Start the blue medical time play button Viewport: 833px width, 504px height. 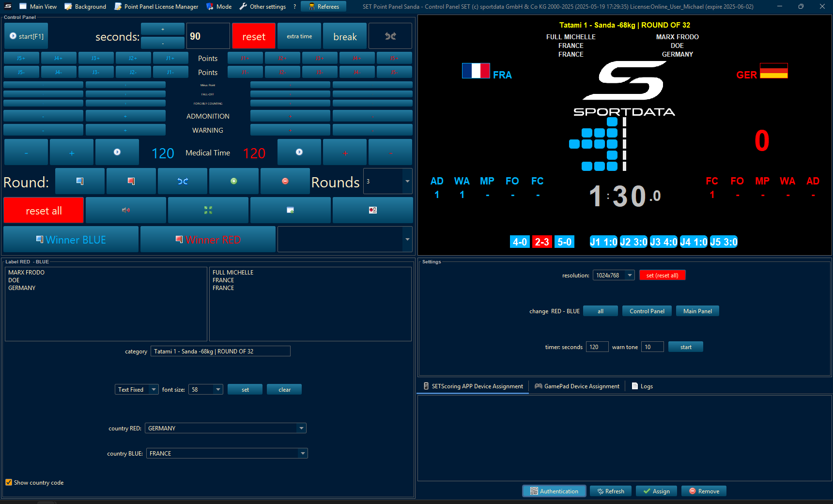point(117,152)
